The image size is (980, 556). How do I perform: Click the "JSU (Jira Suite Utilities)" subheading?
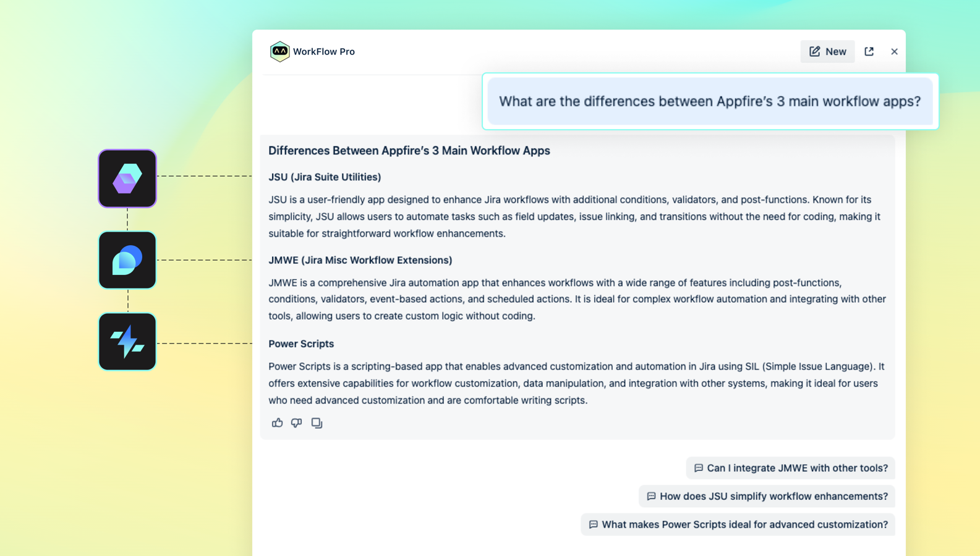tap(325, 177)
